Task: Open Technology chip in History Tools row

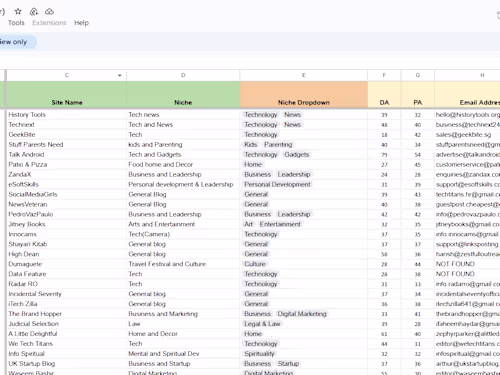Action: click(x=261, y=115)
